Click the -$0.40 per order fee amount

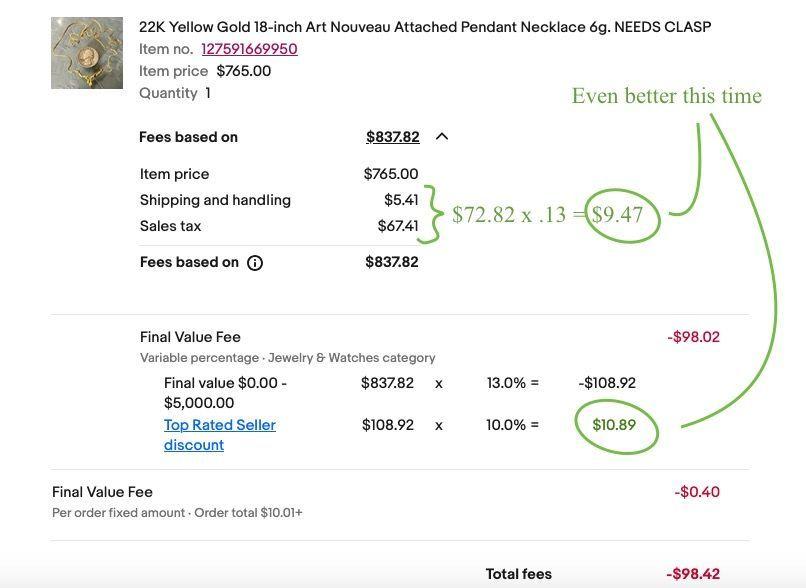pyautogui.click(x=697, y=492)
